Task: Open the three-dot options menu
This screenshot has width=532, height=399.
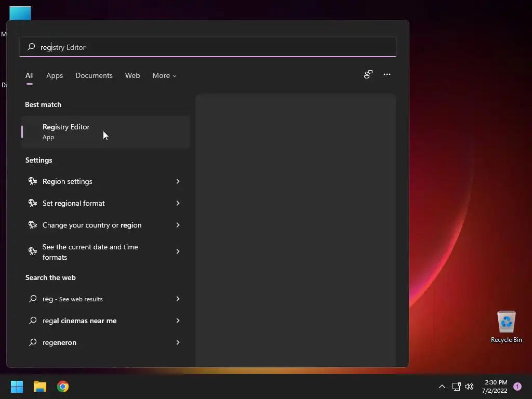Action: [387, 74]
